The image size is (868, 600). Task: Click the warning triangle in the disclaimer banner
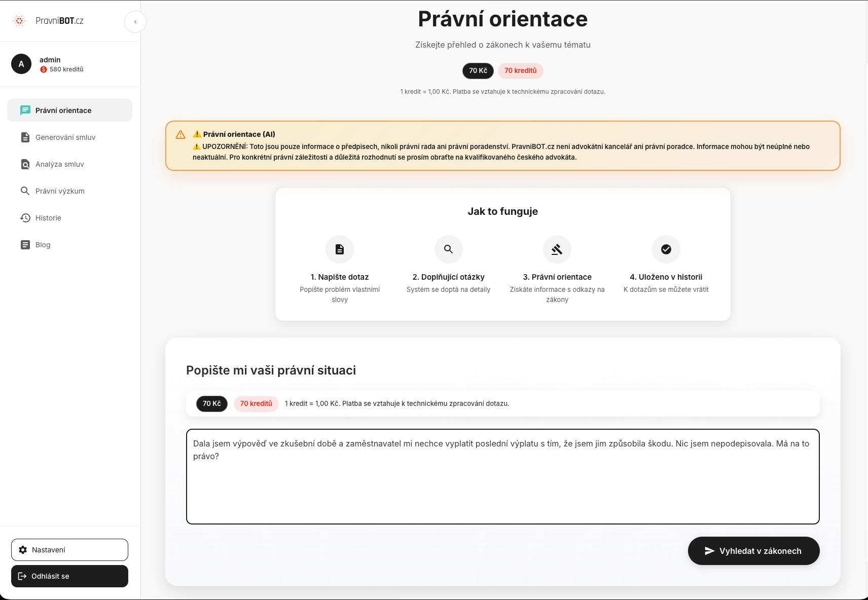click(x=181, y=134)
